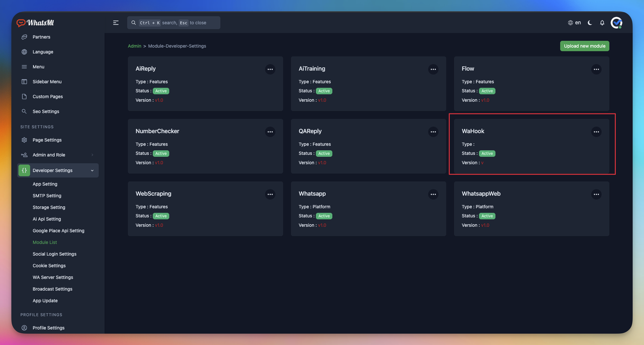Screen dimensions: 644x345
Task: Click the WebScraping module title
Action: [x=153, y=193]
